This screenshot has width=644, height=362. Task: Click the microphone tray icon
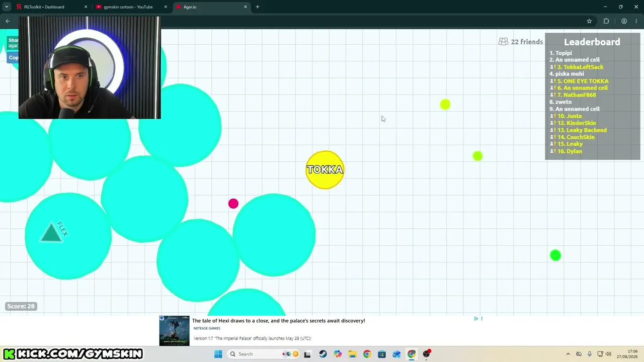coord(589,354)
